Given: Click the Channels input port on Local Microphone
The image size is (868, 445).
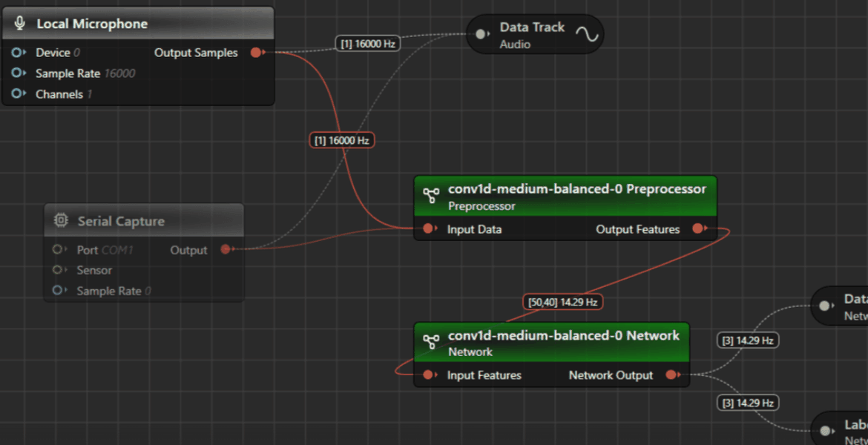Looking at the screenshot, I should point(19,94).
